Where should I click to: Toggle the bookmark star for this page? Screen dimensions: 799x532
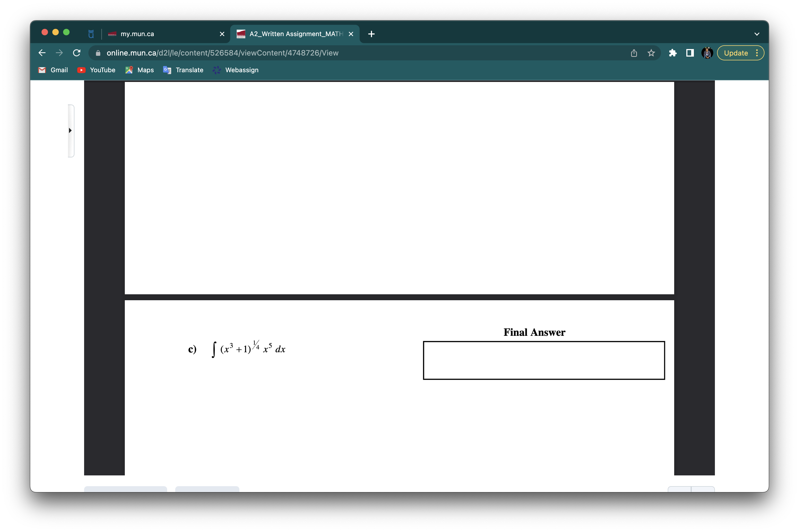point(651,53)
